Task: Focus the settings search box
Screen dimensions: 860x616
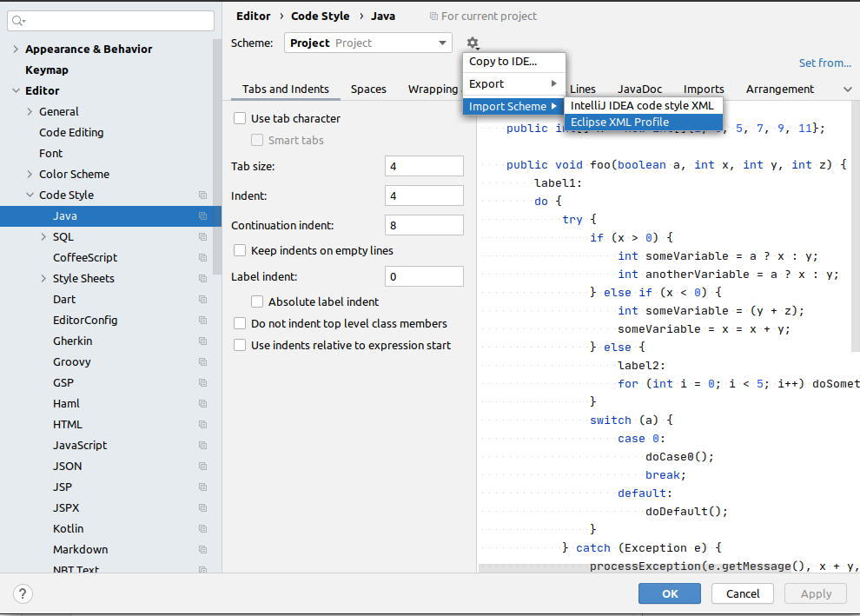Action: tap(111, 21)
